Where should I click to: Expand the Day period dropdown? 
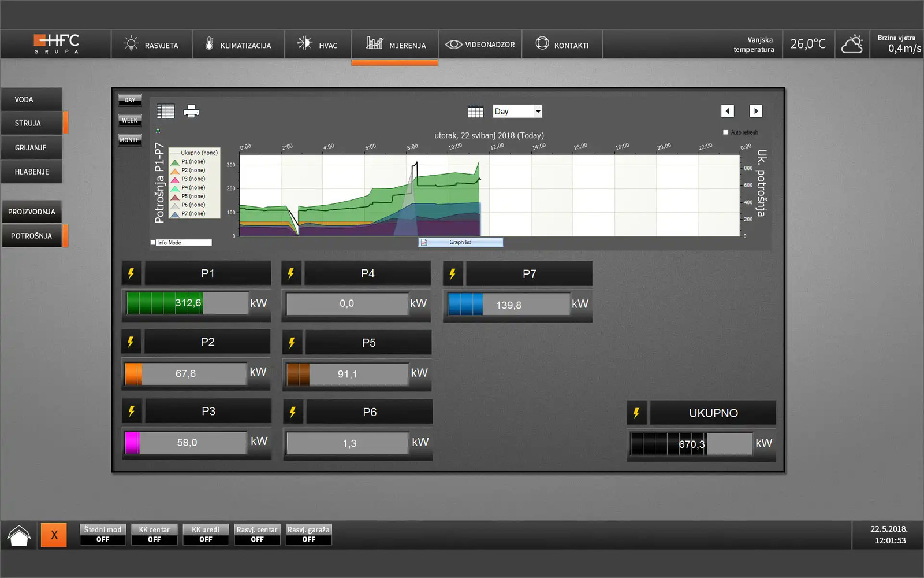(x=538, y=112)
